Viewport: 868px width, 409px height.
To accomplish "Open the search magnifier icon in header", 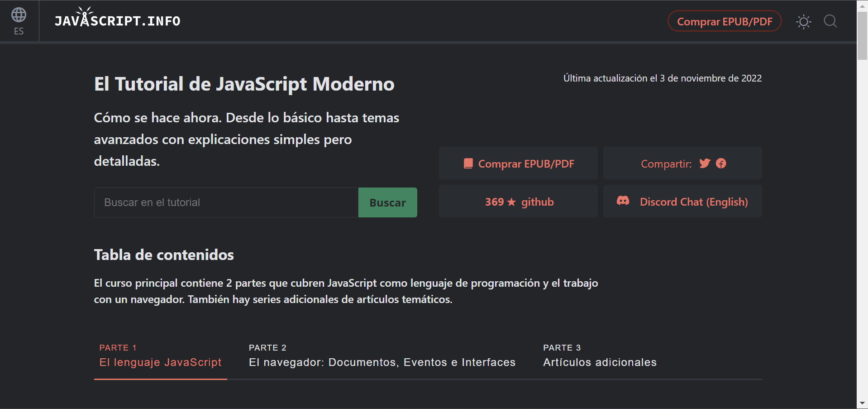I will point(830,21).
